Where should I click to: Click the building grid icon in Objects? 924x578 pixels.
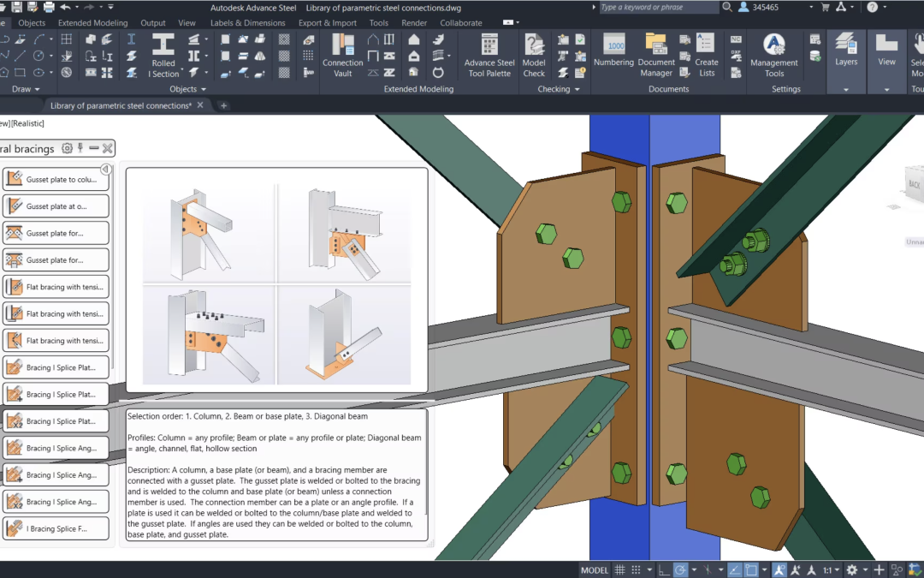(67, 39)
